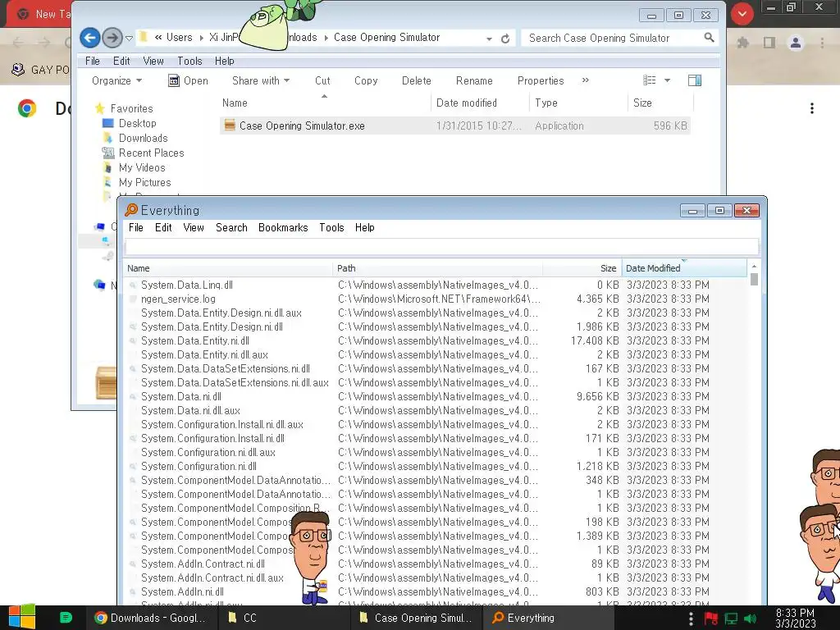Expand Explorer toolbar overflow chevron
The width and height of the screenshot is (840, 630).
[x=585, y=80]
